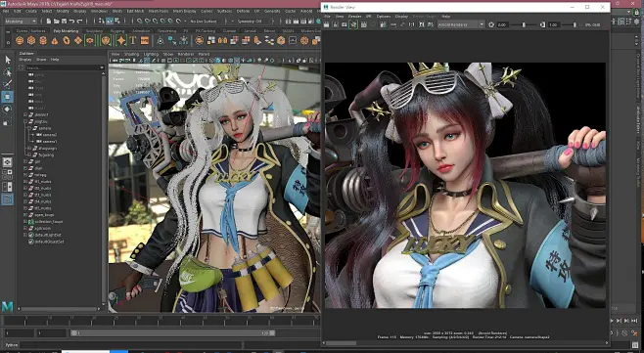Open the viewport Lighting menu
Image resolution: width=644 pixels, height=353 pixels.
151,54
